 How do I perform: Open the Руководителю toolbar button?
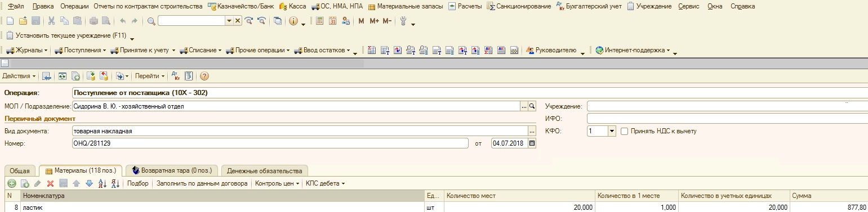click(551, 50)
